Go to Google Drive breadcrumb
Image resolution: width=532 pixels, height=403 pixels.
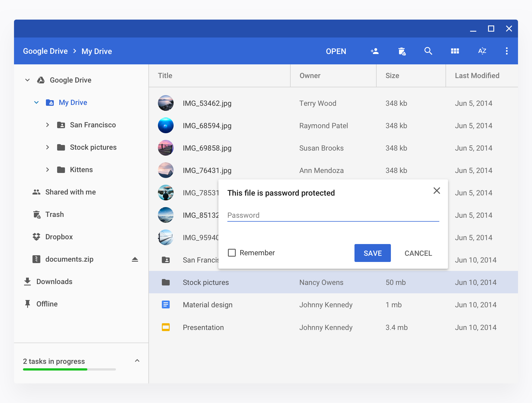point(45,51)
